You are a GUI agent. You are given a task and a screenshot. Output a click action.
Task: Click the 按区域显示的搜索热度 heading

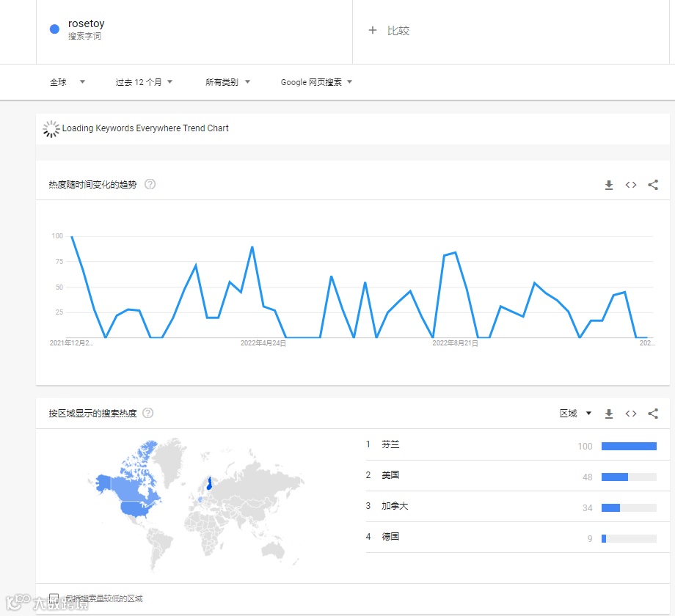pyautogui.click(x=92, y=414)
